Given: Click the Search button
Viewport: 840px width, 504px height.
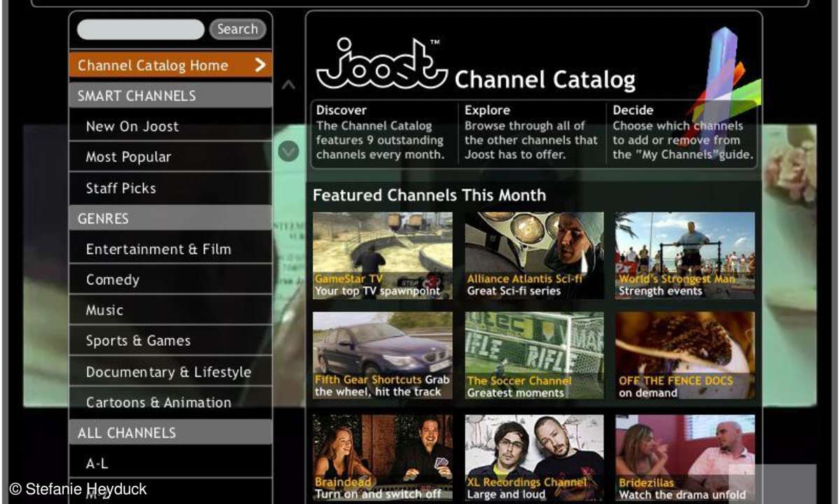Looking at the screenshot, I should pyautogui.click(x=237, y=29).
